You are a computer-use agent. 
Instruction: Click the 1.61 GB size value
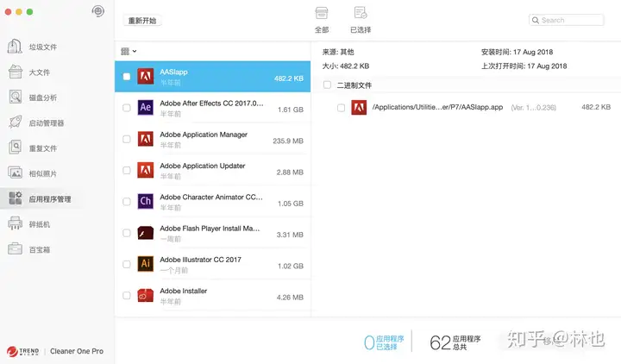click(291, 110)
